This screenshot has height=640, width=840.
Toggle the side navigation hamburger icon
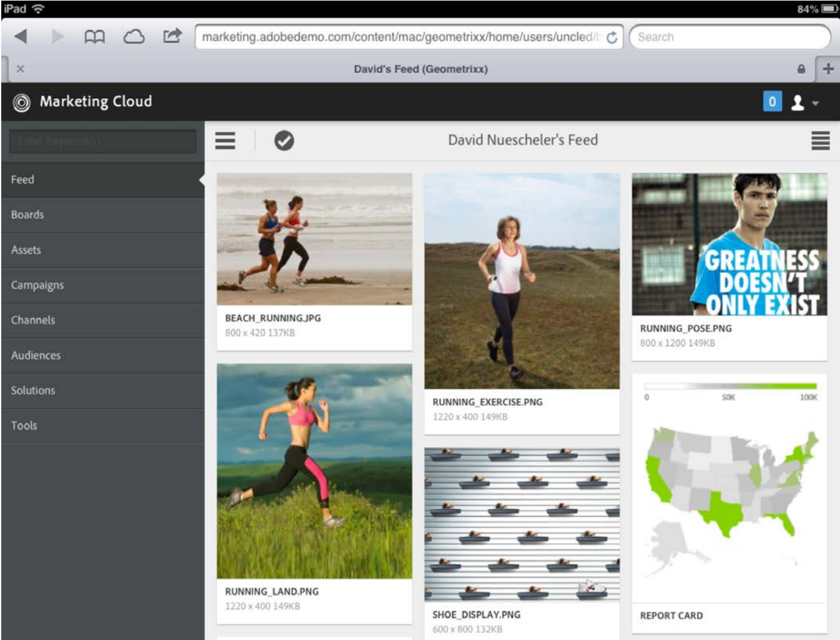click(225, 140)
